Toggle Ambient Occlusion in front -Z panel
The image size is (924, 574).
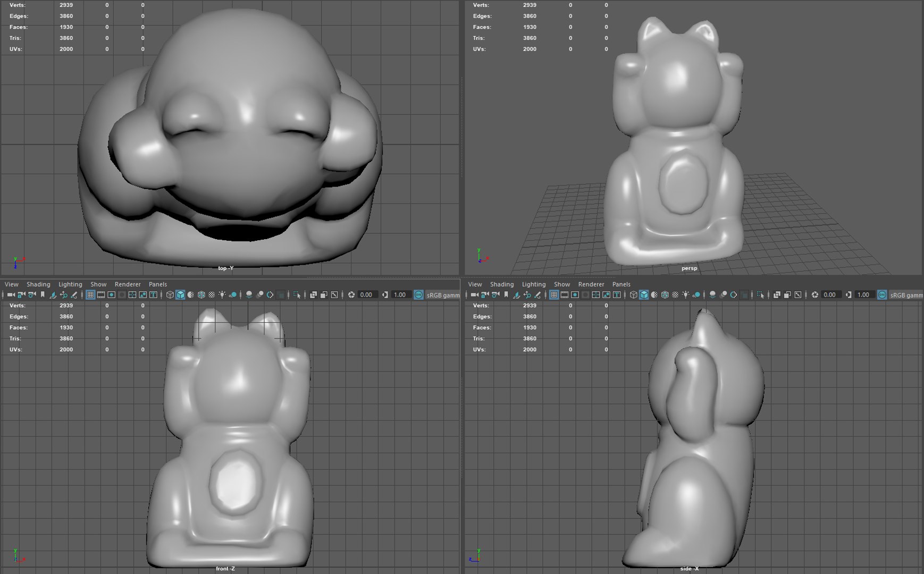(x=249, y=295)
